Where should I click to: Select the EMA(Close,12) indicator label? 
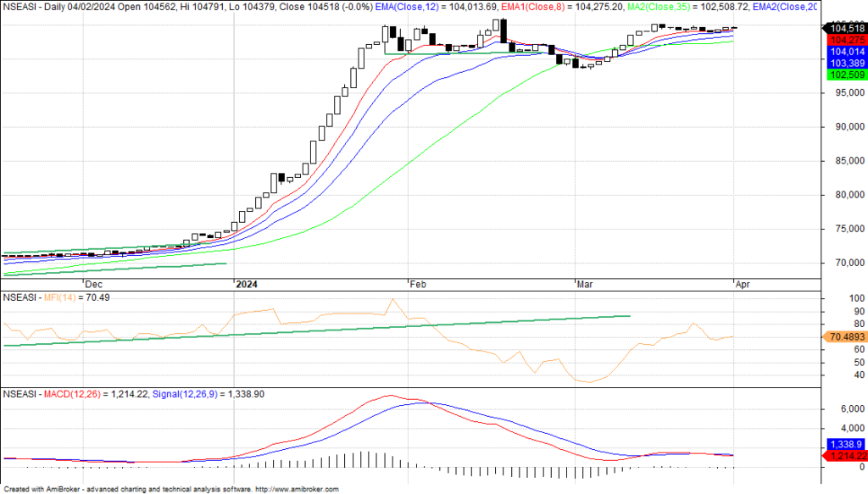pyautogui.click(x=411, y=7)
